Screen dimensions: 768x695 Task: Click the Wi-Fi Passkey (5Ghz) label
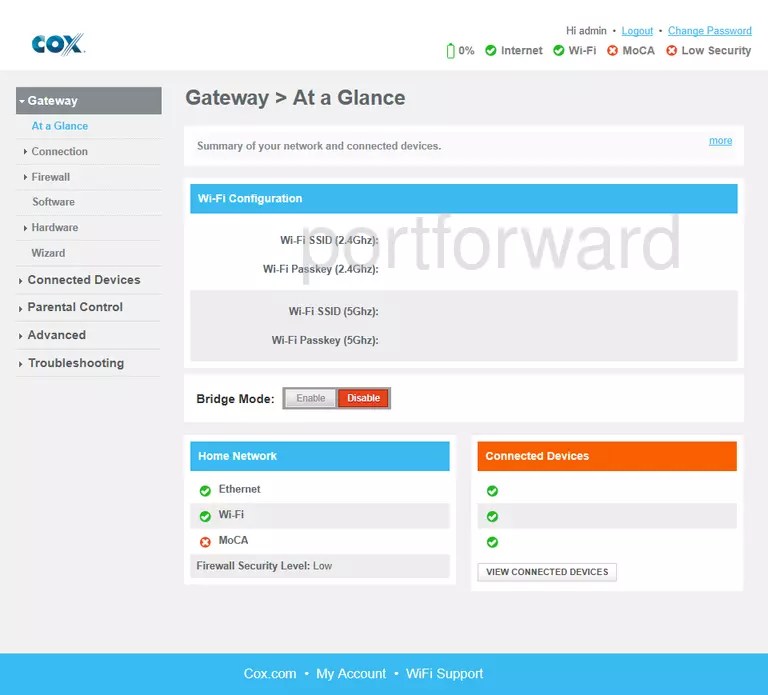tap(325, 340)
